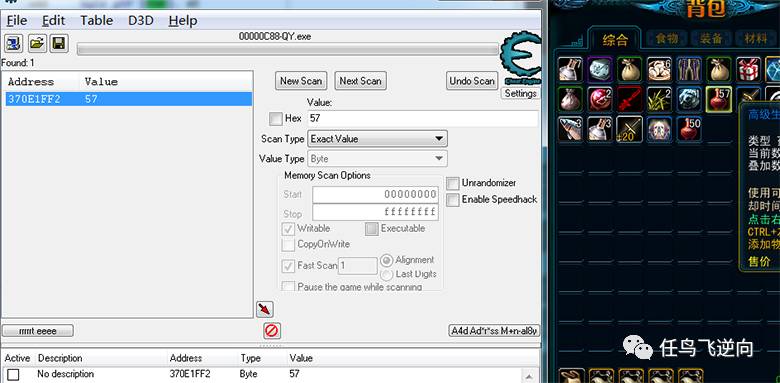The height and width of the screenshot is (383, 780).
Task: Click the New Scan button
Action: tap(300, 81)
